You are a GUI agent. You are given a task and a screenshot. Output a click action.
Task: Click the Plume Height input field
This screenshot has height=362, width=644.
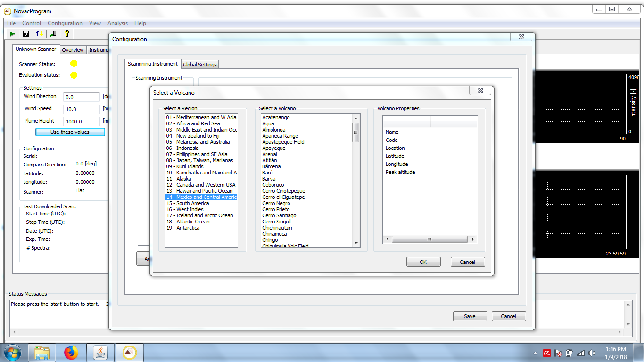point(82,122)
